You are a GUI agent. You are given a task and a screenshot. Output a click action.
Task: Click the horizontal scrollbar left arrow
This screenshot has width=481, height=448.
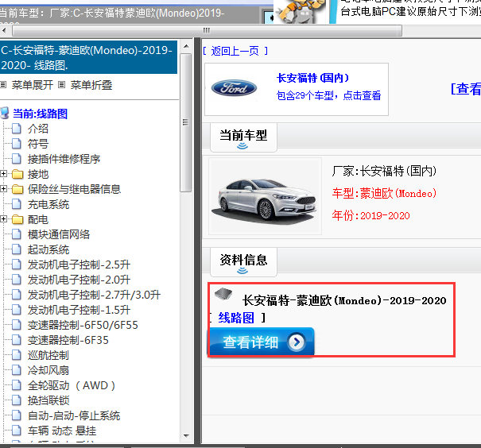click(x=4, y=31)
